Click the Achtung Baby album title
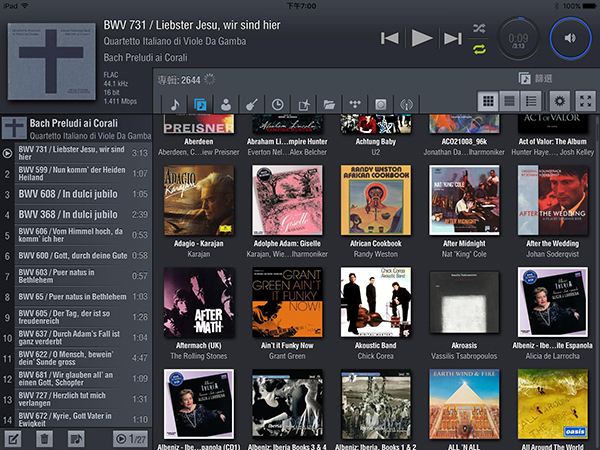The image size is (600, 450). [x=376, y=142]
